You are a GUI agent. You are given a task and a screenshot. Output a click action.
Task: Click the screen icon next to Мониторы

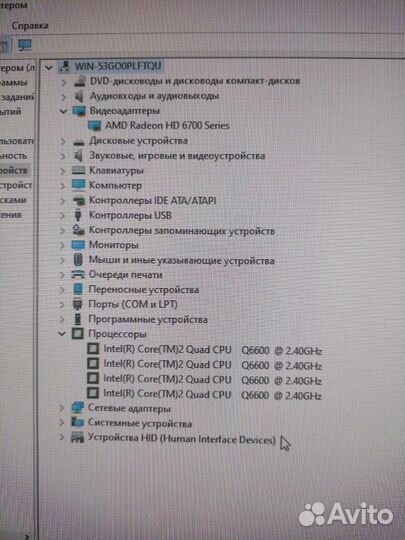pos(78,245)
